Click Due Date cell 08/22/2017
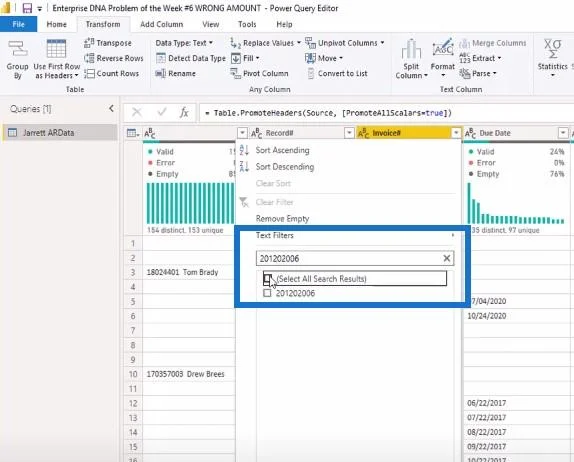This screenshot has height=462, width=574. (x=516, y=432)
